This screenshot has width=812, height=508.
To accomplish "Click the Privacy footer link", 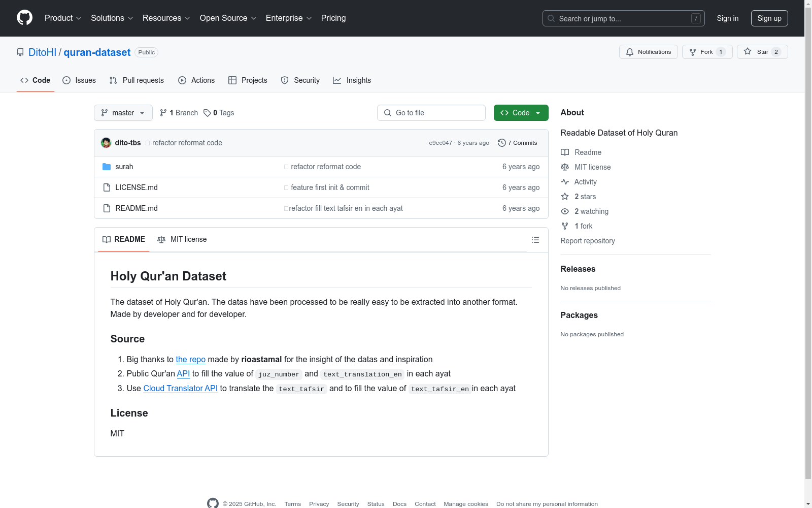I will tap(319, 504).
